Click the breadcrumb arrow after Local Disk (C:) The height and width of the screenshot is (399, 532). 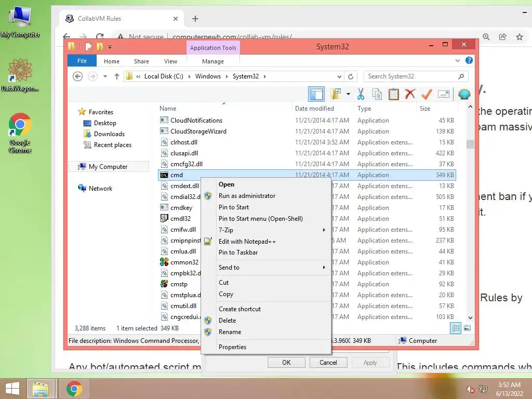point(189,76)
